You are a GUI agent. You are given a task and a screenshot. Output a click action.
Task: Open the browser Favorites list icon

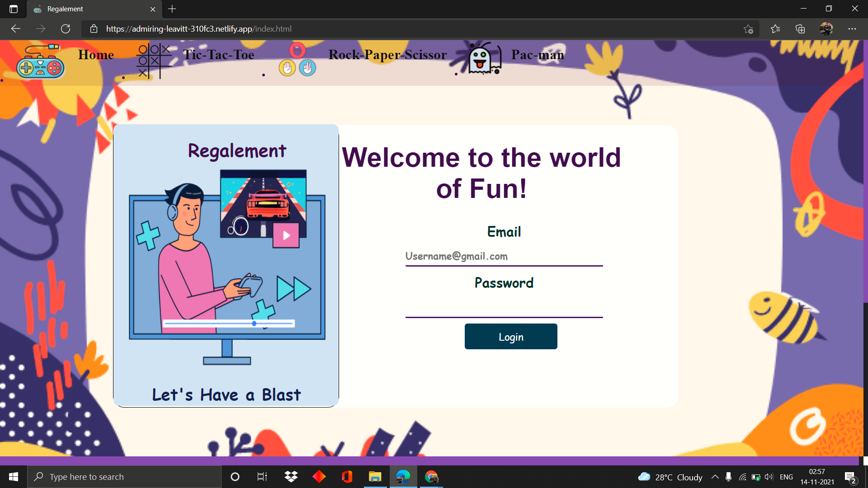click(775, 29)
